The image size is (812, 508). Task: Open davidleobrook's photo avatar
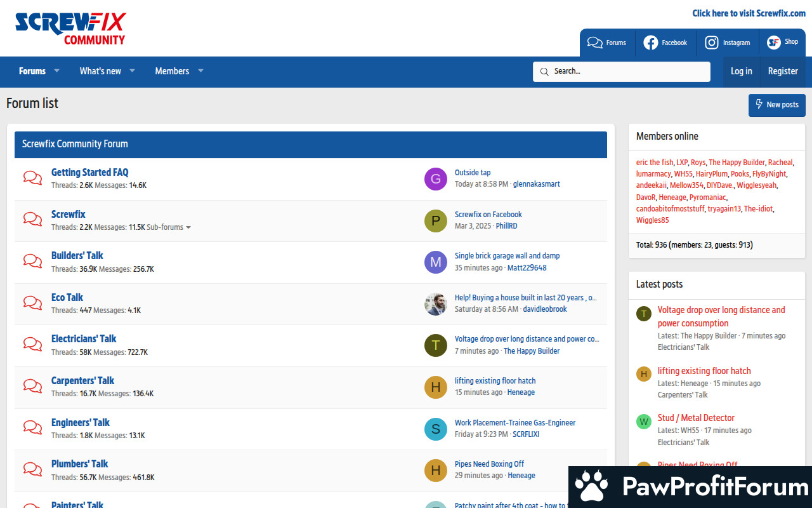436,304
